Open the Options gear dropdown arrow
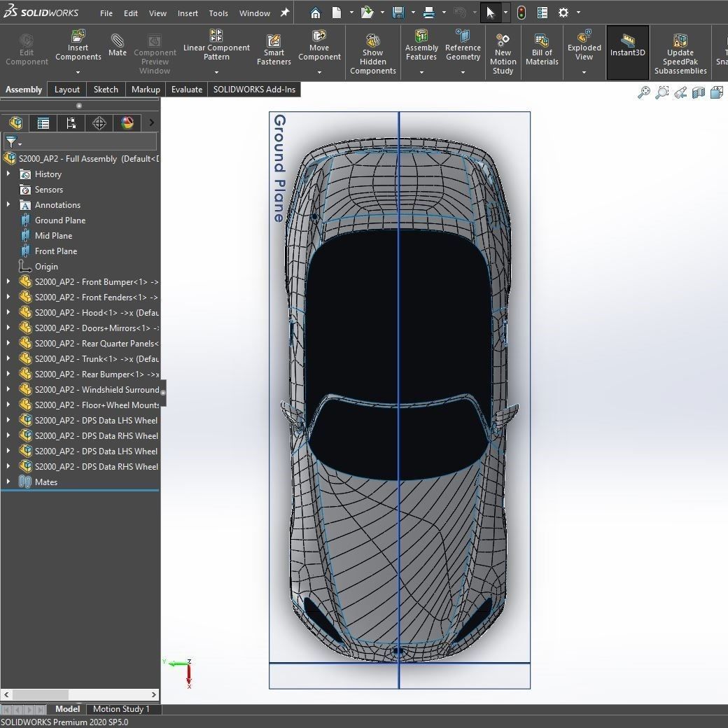This screenshot has width=728, height=728. click(578, 13)
